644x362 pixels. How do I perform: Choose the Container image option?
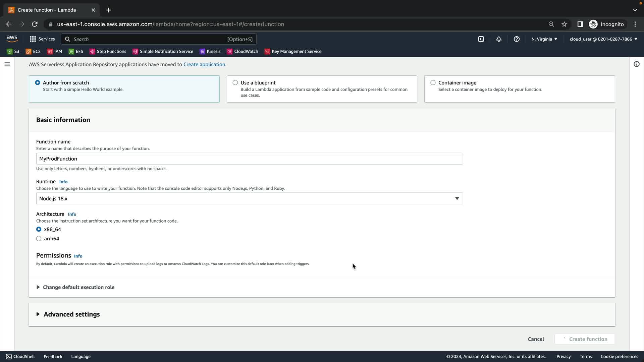[433, 83]
